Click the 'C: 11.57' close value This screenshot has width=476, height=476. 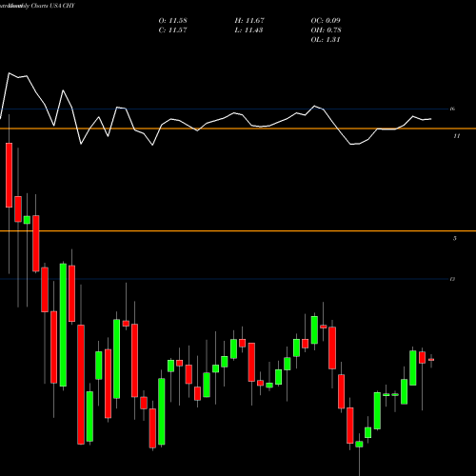172,30
